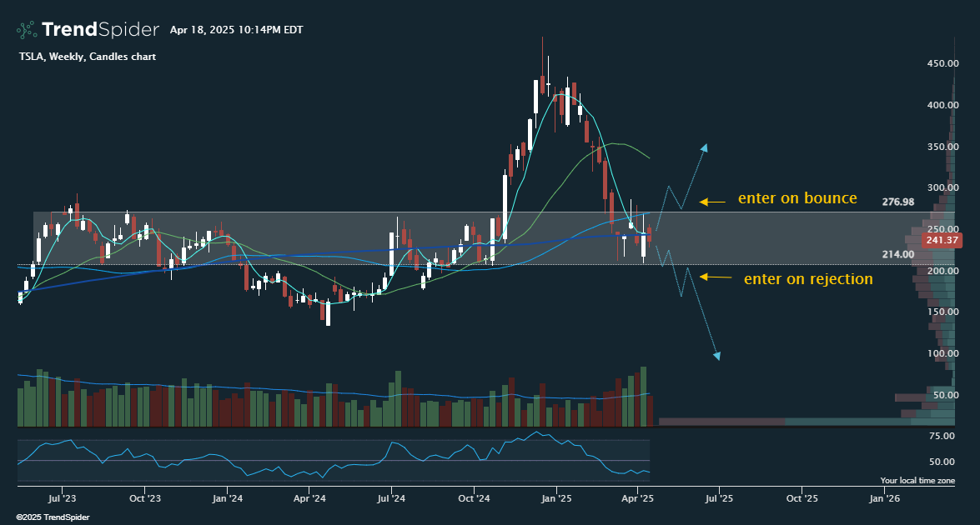Click the current price tag 241.37
Screen dimensions: 980x525
tap(942, 240)
